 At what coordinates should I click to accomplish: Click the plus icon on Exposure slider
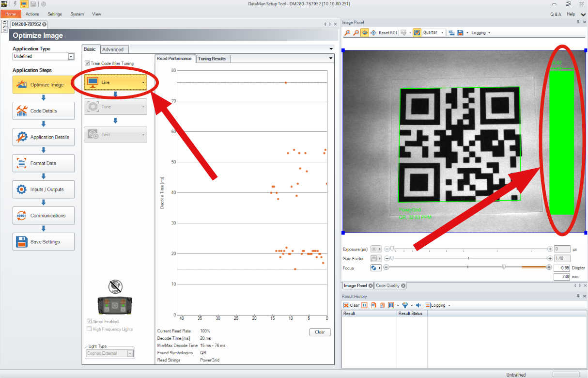click(x=550, y=249)
